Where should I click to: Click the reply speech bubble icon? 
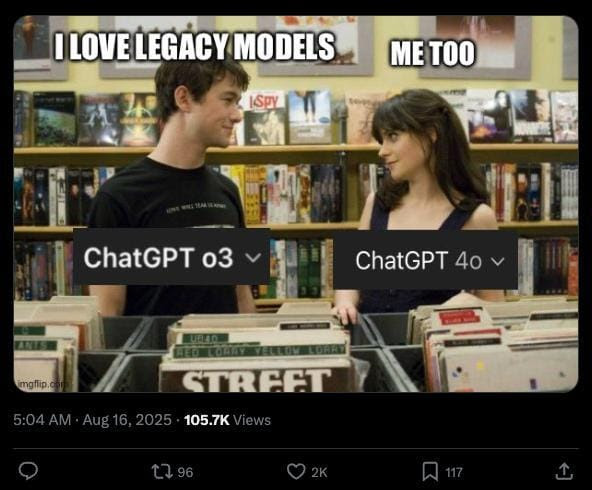coord(28,472)
